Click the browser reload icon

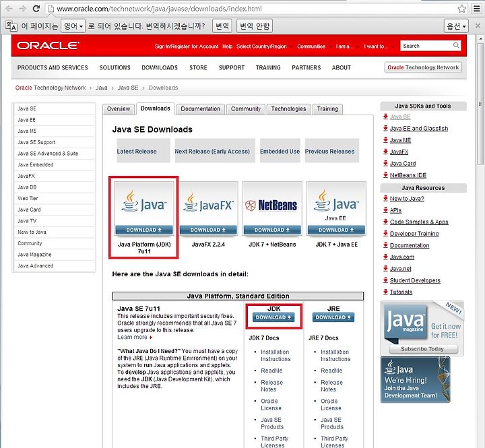point(36,8)
